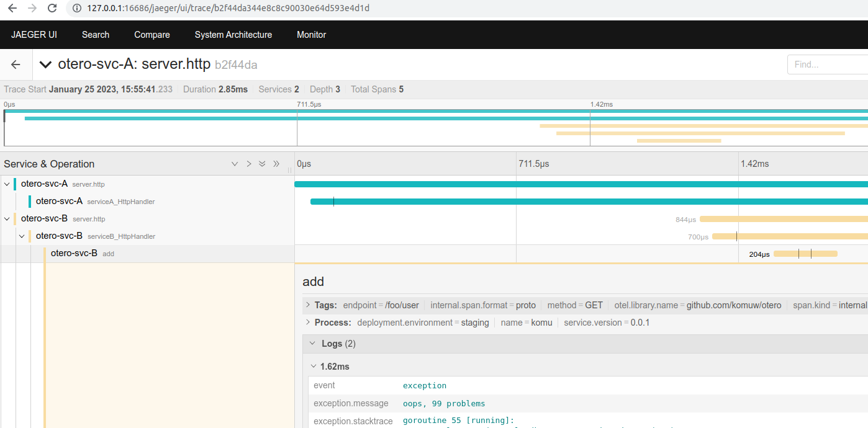
Task: Switch to the Monitor page
Action: (x=312, y=35)
